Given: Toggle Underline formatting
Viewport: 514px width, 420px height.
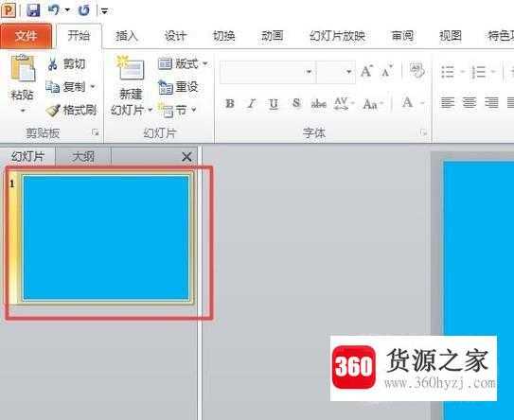Looking at the screenshot, I should pyautogui.click(x=274, y=103).
